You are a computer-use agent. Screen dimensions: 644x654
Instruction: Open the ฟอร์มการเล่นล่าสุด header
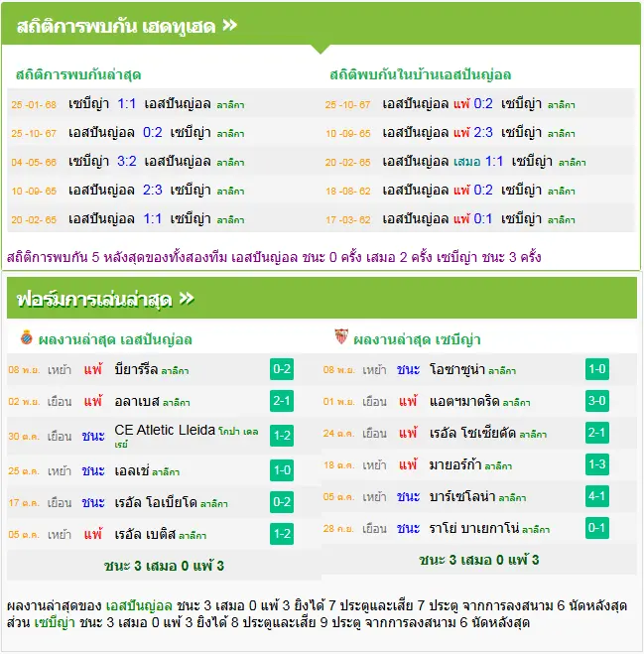322,298
